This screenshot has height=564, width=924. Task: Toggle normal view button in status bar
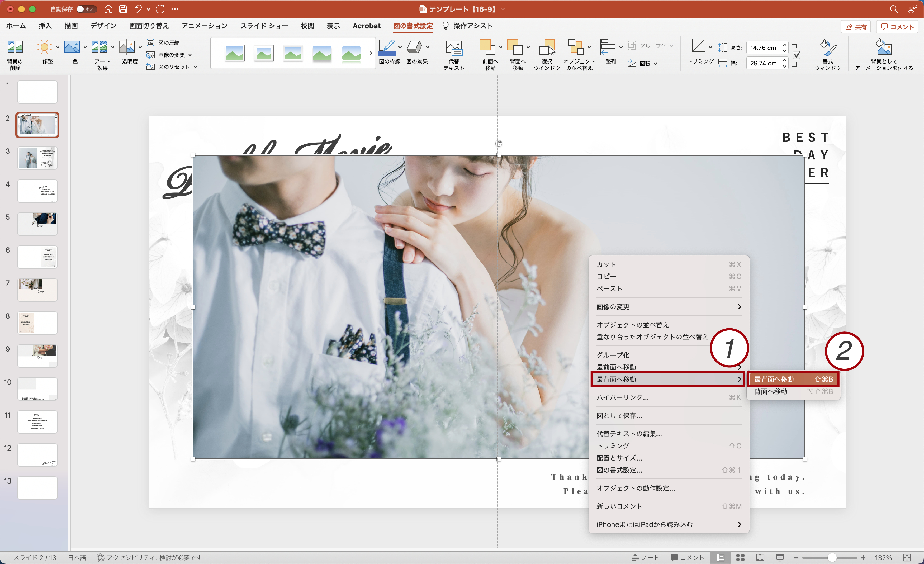[720, 558]
